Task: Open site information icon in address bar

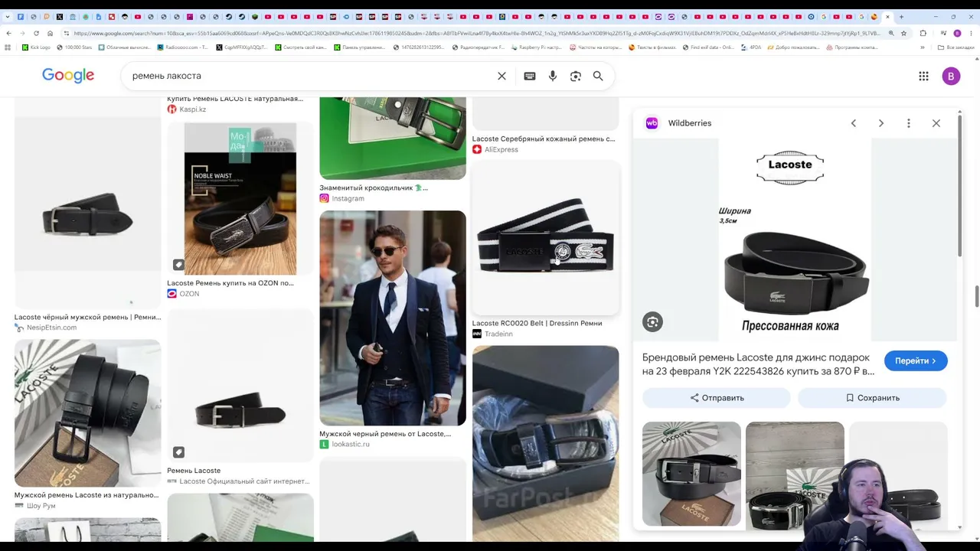Action: tap(67, 33)
